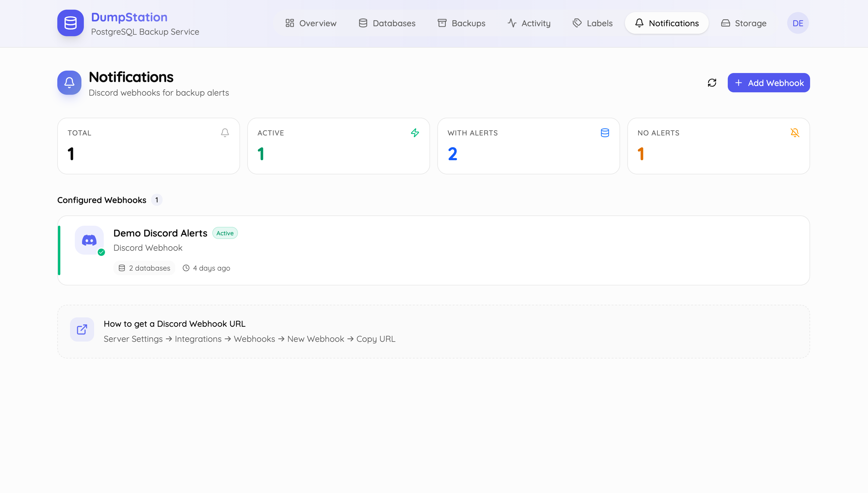
Task: Open the Overview tab
Action: (x=311, y=23)
